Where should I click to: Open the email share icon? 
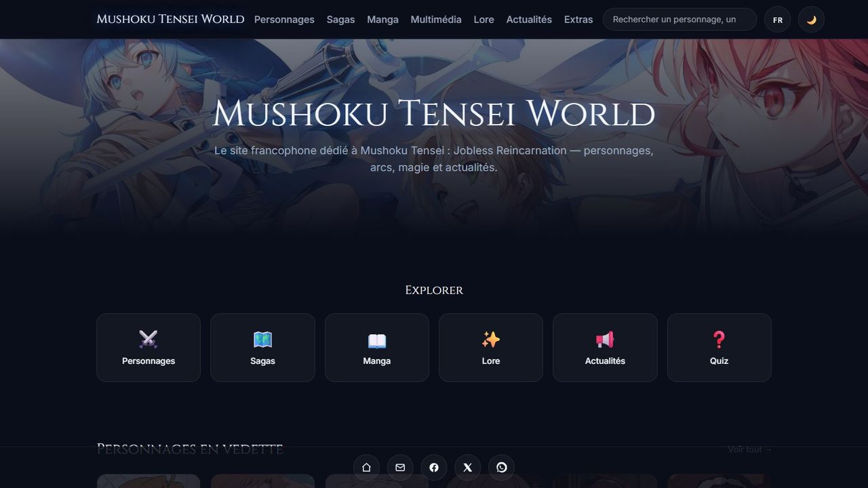pos(400,468)
